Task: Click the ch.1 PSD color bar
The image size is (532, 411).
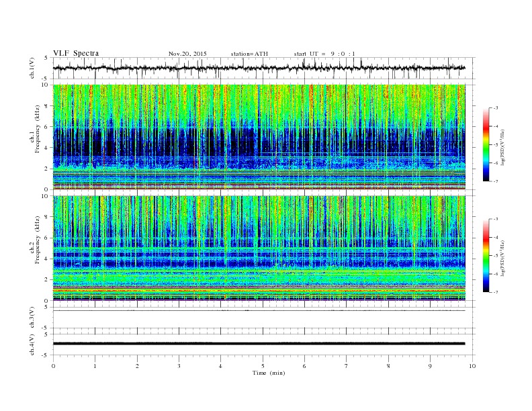Action: [486, 144]
